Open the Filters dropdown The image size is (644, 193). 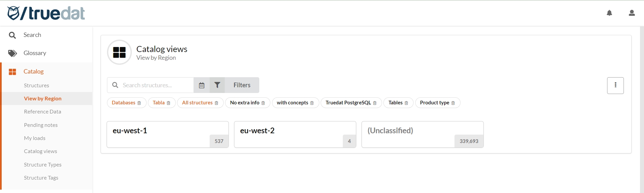242,85
